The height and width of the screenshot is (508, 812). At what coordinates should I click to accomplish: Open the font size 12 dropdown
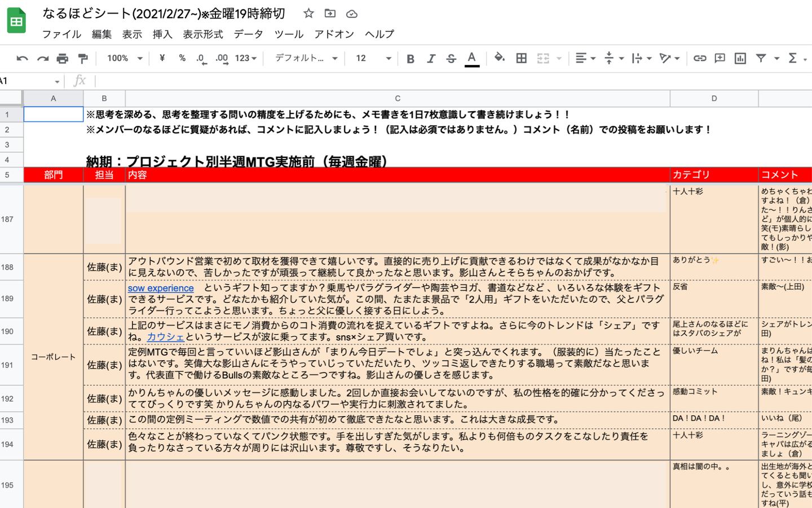point(373,58)
